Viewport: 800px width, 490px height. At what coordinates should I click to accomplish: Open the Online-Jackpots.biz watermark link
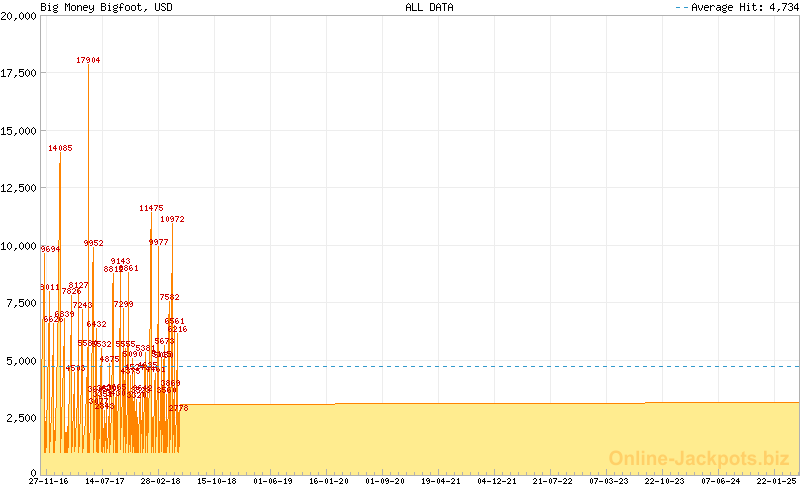pyautogui.click(x=699, y=459)
